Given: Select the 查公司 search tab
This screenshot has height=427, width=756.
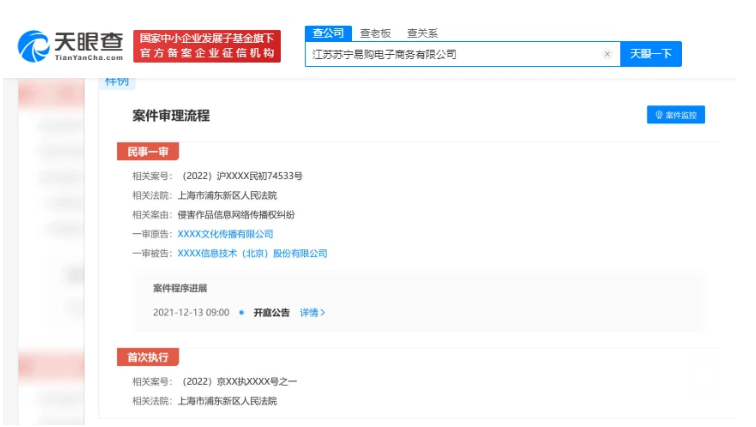Looking at the screenshot, I should pyautogui.click(x=328, y=33).
